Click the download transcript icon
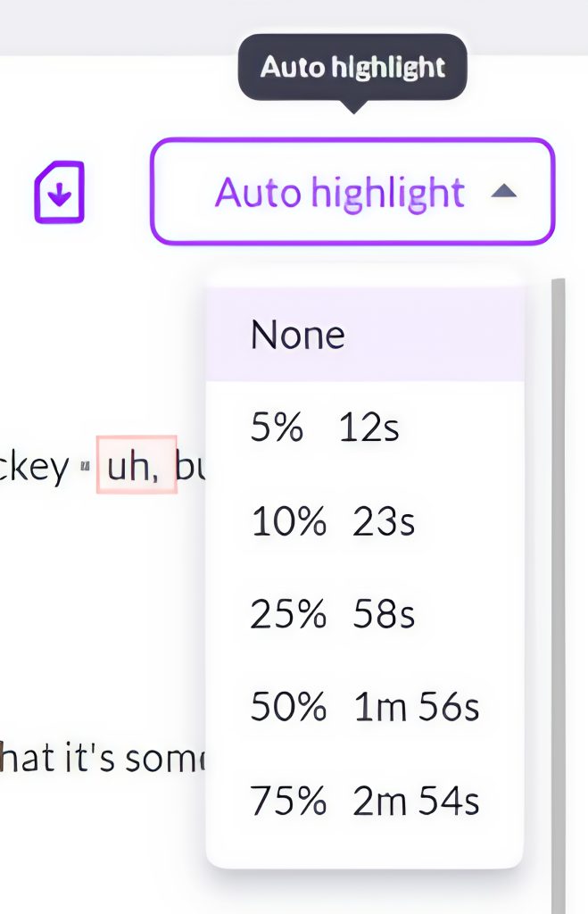This screenshot has height=914, width=588. (x=59, y=192)
